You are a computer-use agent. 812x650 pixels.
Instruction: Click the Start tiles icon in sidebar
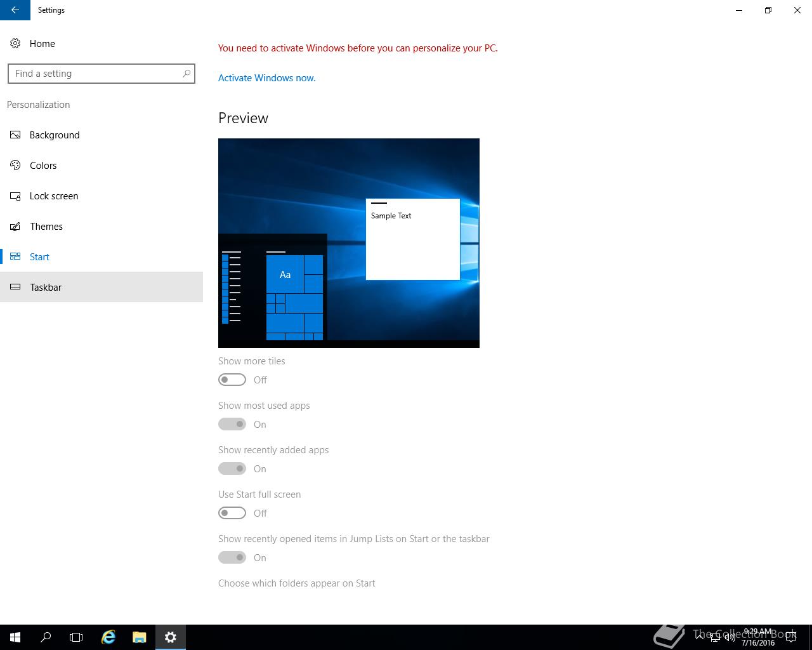[x=15, y=256]
